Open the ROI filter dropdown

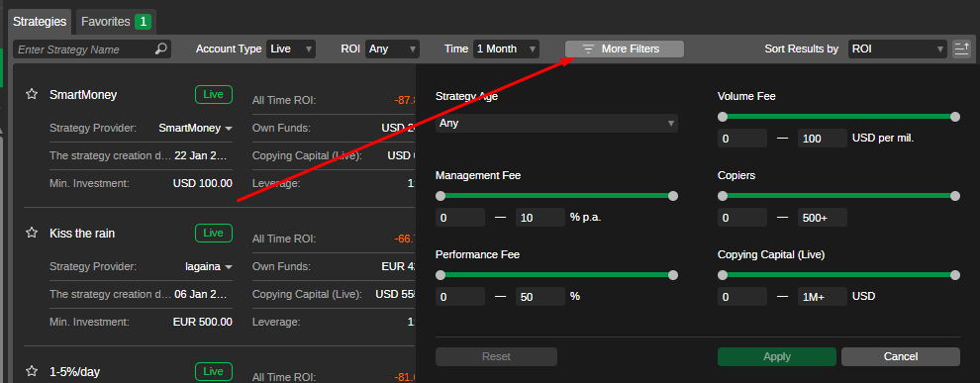click(x=392, y=48)
